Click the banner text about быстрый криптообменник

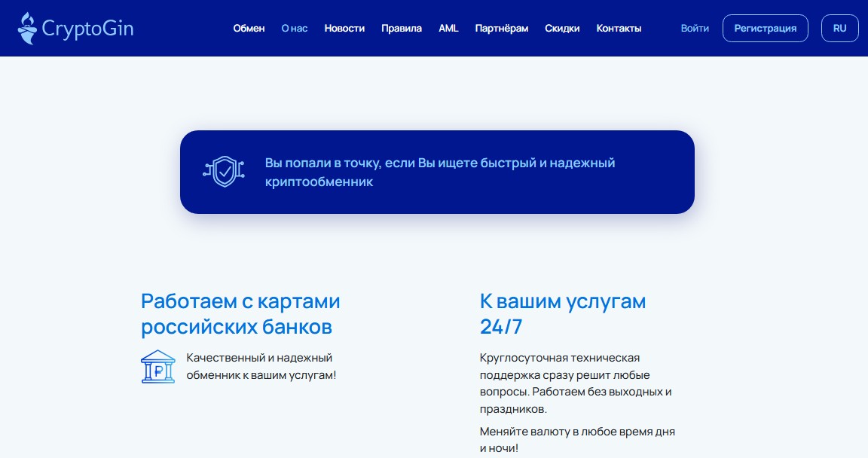point(439,172)
